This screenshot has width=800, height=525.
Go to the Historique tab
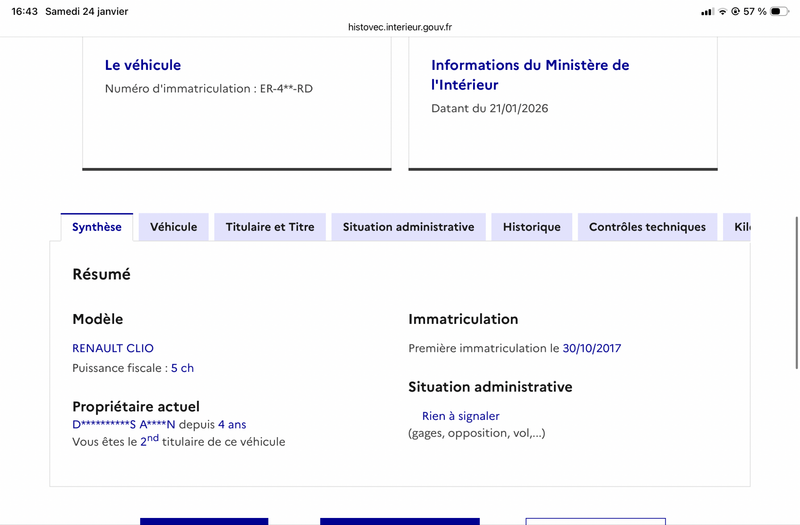click(532, 227)
